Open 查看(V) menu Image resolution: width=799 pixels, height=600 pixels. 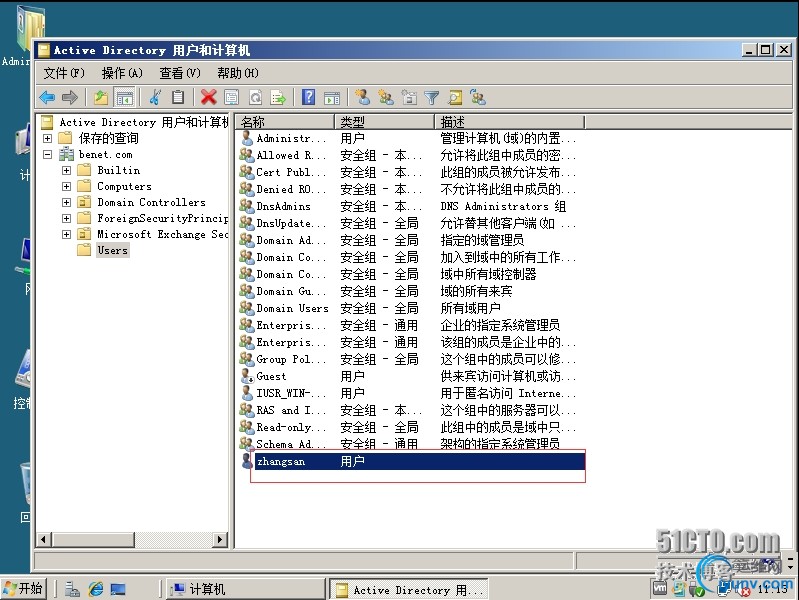[x=180, y=73]
